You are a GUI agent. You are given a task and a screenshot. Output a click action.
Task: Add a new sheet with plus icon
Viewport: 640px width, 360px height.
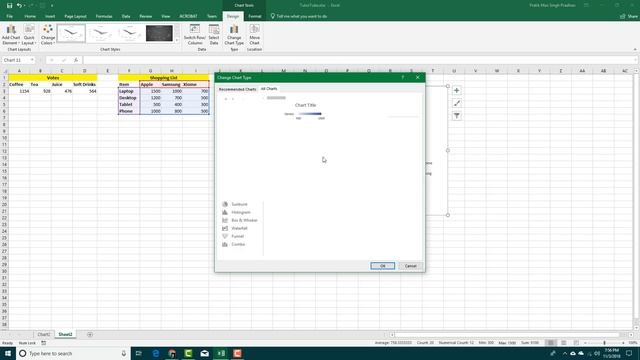(90, 335)
